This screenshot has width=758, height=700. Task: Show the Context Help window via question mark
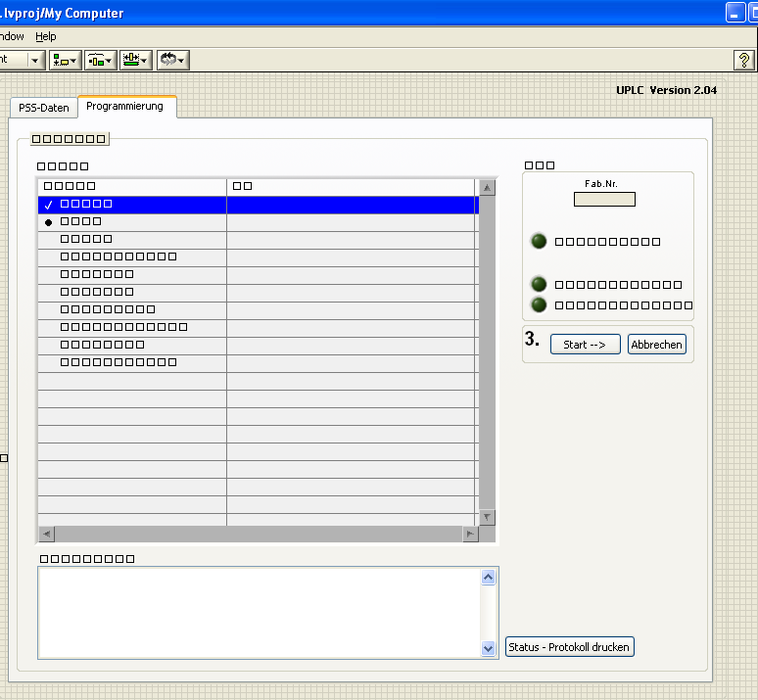pyautogui.click(x=744, y=61)
